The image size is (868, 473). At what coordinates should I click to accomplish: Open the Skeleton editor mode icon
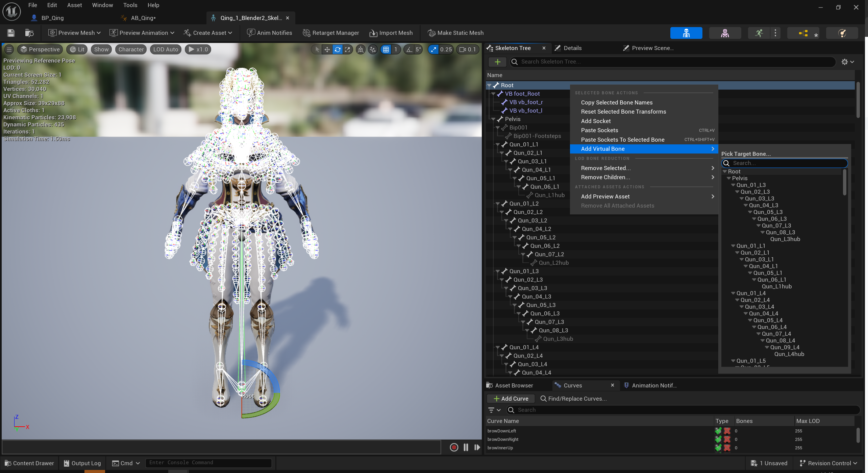click(686, 33)
